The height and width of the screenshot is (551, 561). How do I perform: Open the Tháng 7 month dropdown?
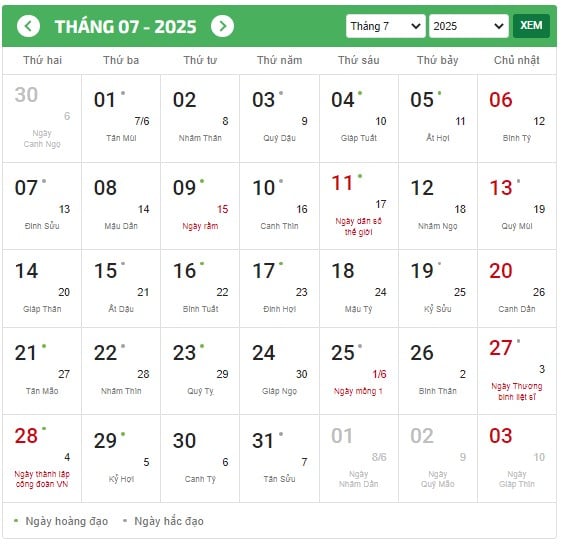[x=385, y=26]
